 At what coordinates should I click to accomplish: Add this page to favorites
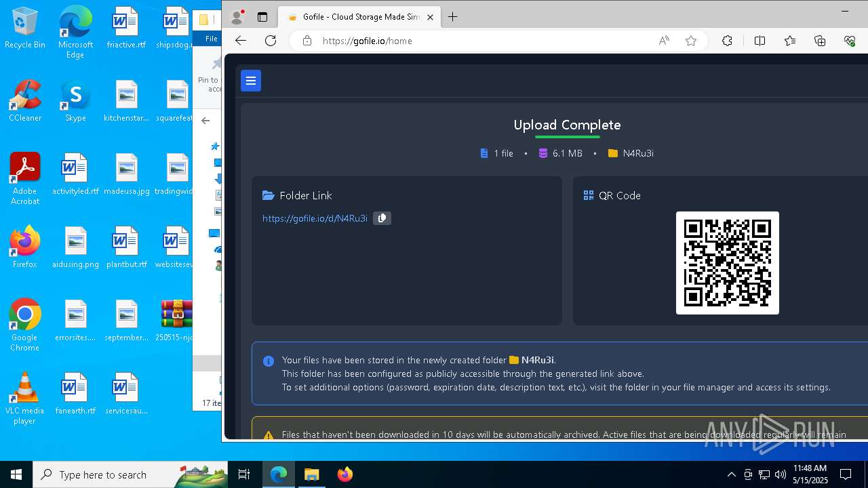pos(691,41)
